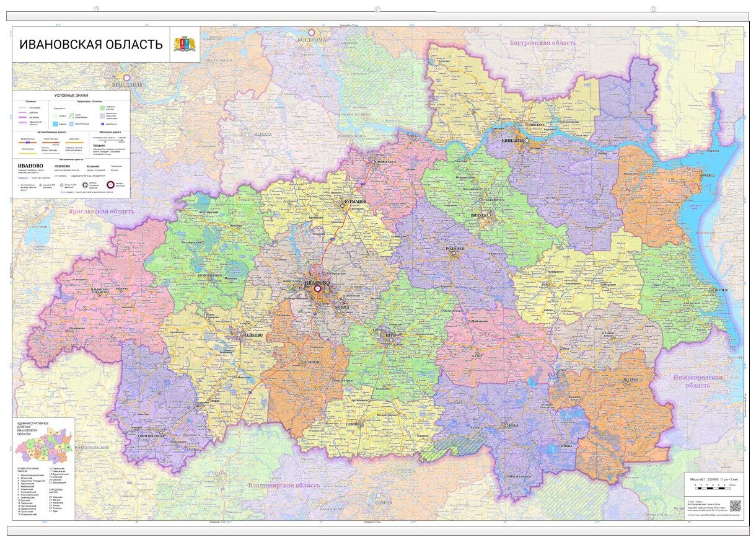Click the QR code in the bottom-right corner

pos(736,505)
